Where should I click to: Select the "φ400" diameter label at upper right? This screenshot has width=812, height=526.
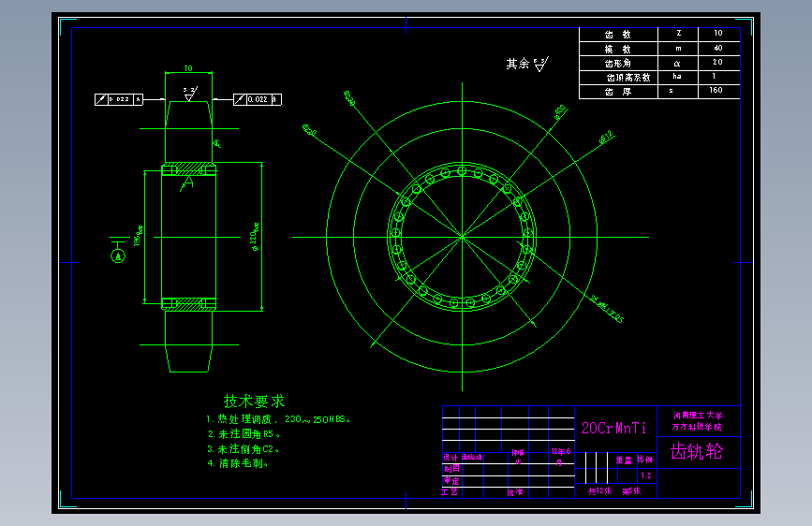pos(560,112)
